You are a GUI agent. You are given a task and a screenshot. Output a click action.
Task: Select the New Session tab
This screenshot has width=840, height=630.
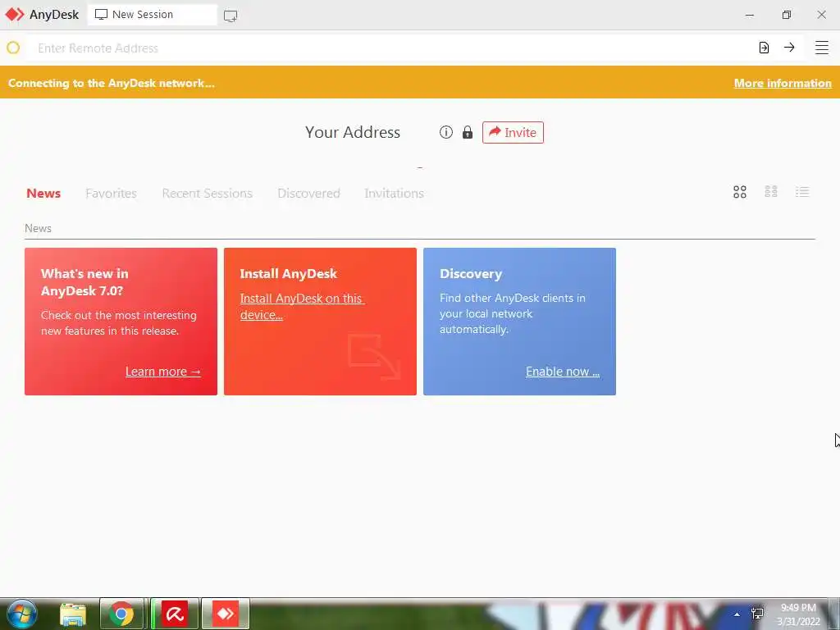click(152, 15)
